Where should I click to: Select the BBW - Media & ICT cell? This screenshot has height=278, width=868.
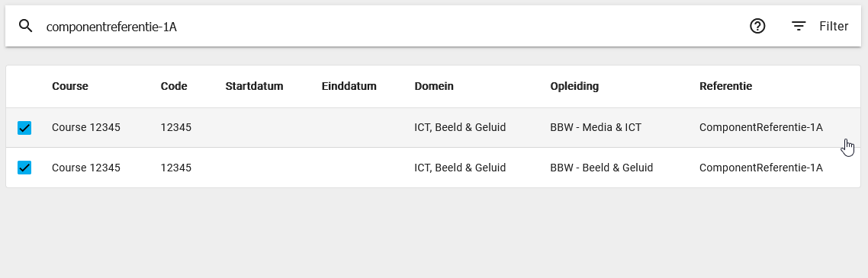point(596,128)
